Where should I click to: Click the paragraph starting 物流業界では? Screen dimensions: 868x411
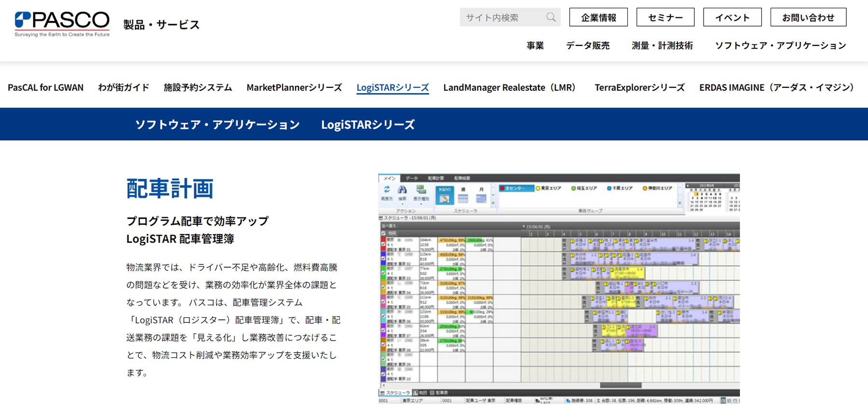coord(233,320)
